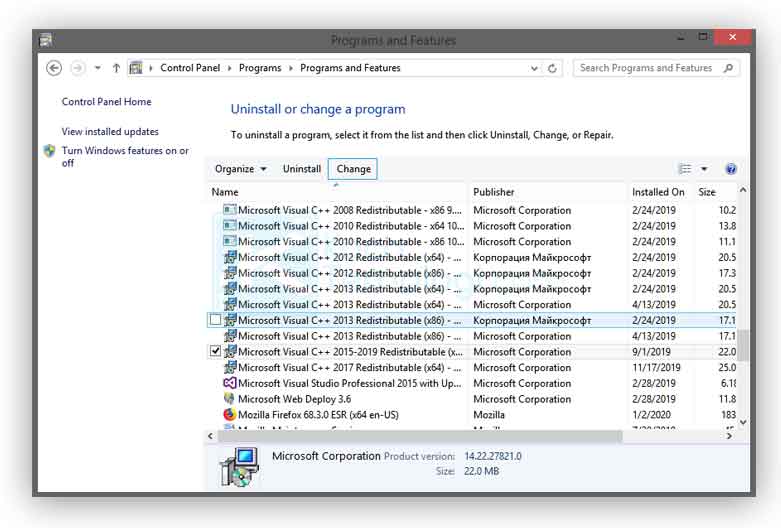Expand the more view options arrow

704,169
